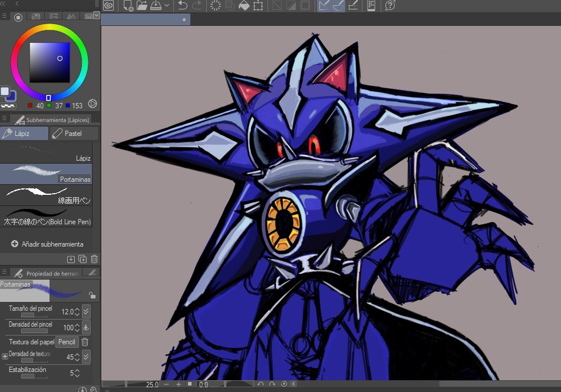Image resolution: width=561 pixels, height=392 pixels.
Task: Click the Clear layer burst icon
Action: pyautogui.click(x=216, y=5)
